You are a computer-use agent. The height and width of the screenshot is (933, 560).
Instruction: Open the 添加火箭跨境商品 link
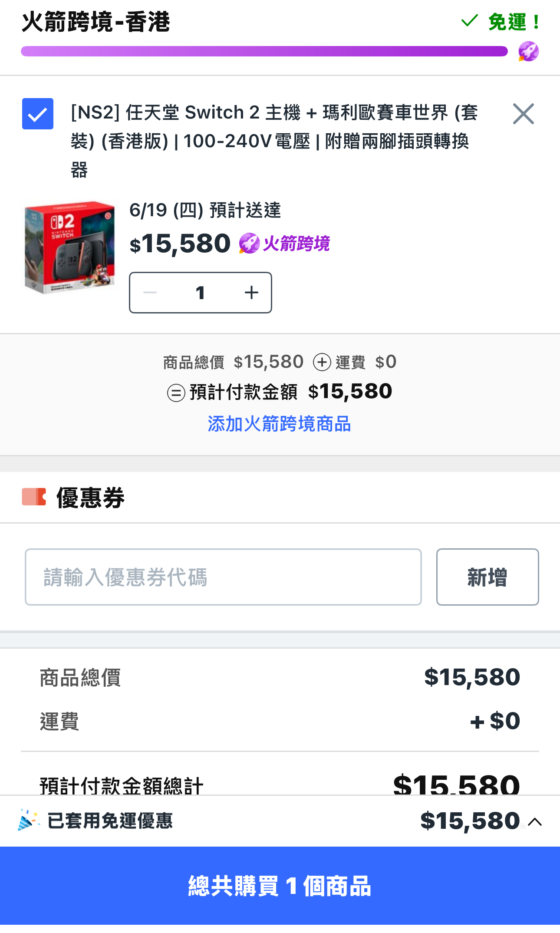[x=279, y=424]
